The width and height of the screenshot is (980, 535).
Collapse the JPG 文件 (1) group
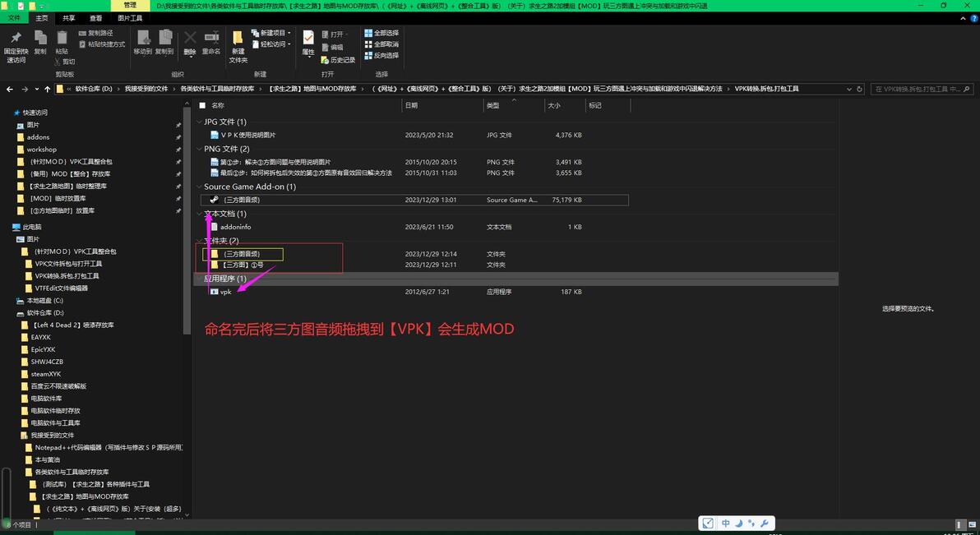pyautogui.click(x=200, y=122)
